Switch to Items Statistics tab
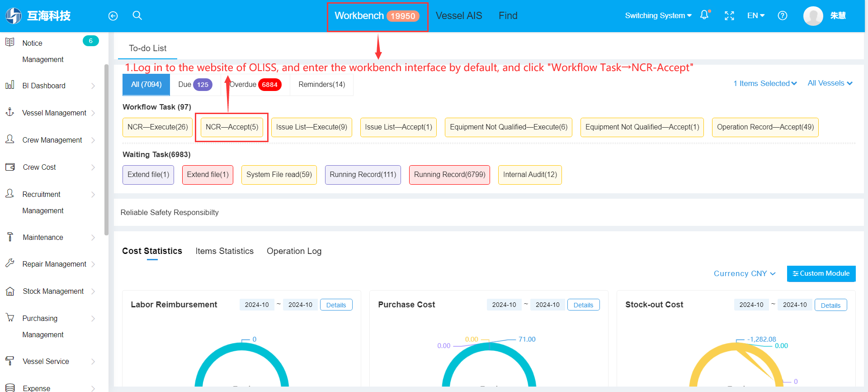This screenshot has height=392, width=868. (224, 251)
